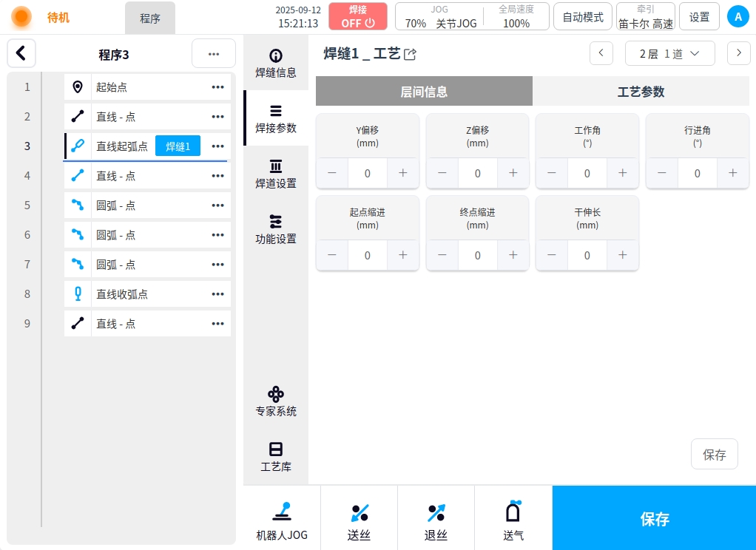Activate the 送气 gas supply icon

click(513, 519)
